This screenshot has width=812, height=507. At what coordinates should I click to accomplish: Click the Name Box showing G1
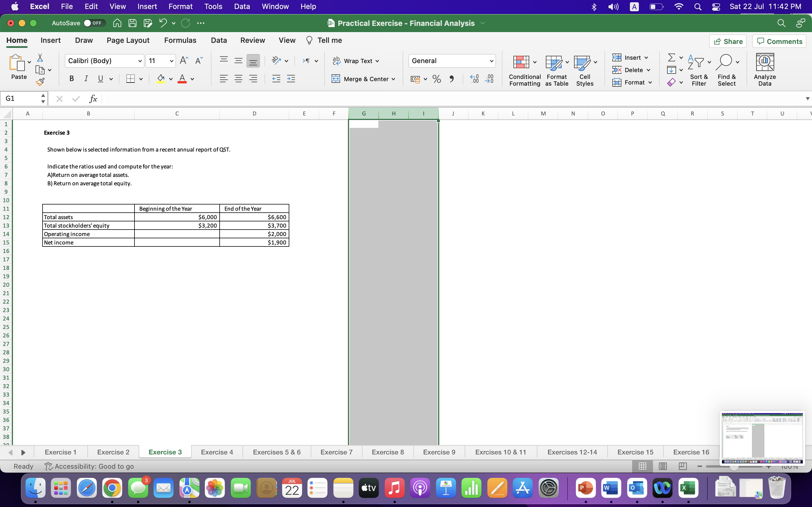click(x=20, y=99)
